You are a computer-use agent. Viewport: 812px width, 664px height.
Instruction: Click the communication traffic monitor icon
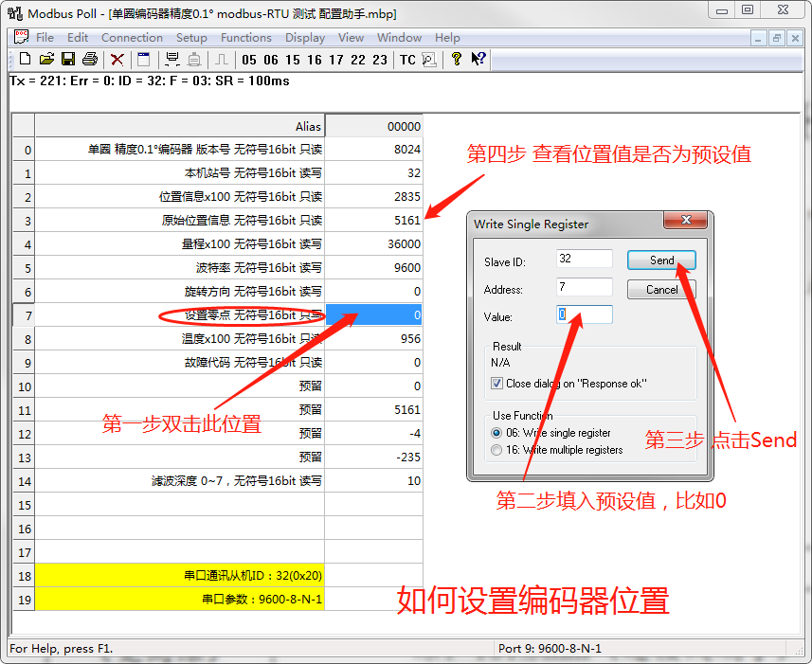[429, 60]
